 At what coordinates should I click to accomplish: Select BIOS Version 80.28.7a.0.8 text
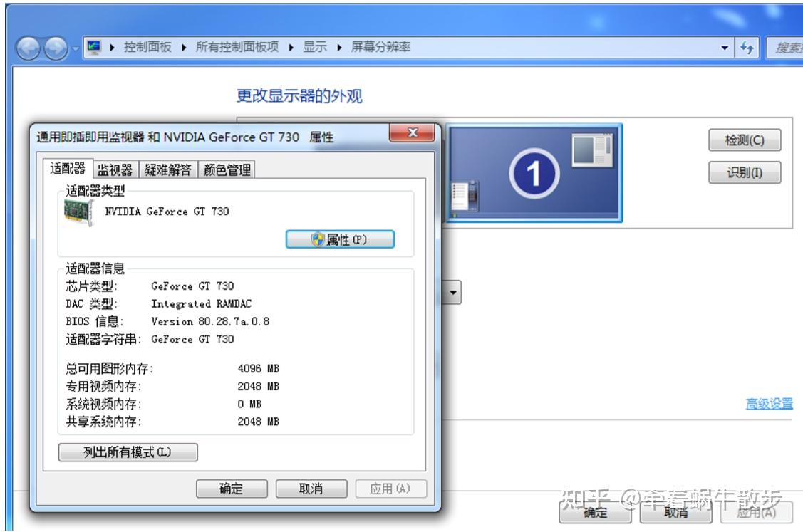coord(210,321)
